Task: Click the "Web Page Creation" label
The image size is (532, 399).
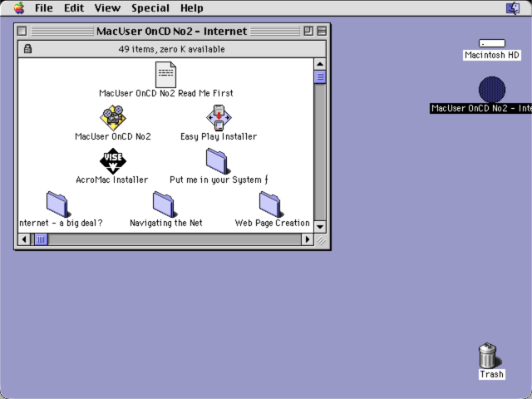Action: [x=273, y=223]
